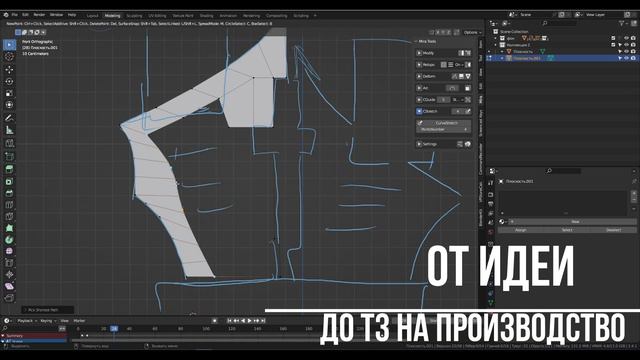The image size is (640, 360).
Task: Open the Blender logo menu
Action: [6, 15]
